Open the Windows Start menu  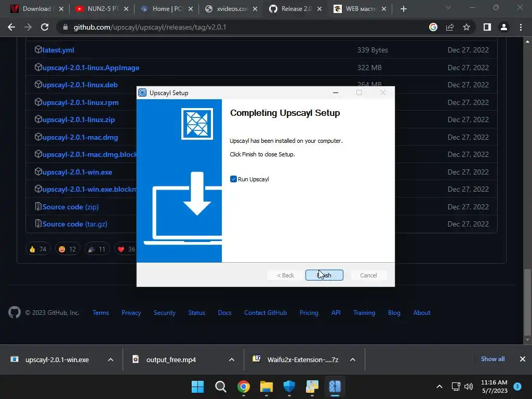(198, 387)
